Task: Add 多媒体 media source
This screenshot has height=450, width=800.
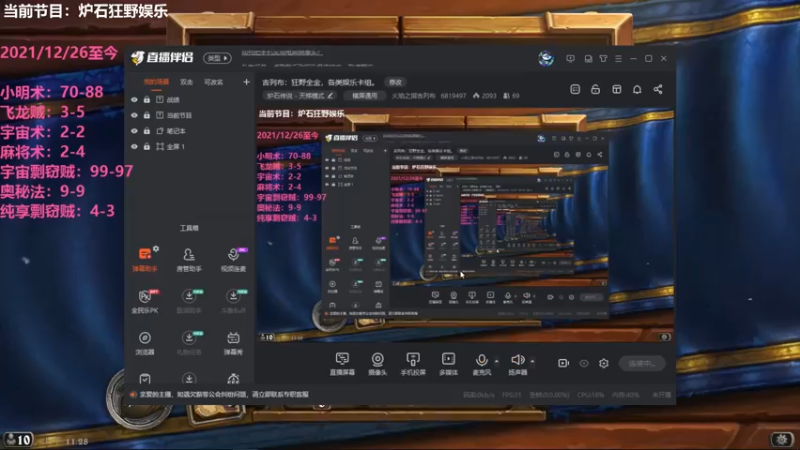Action: click(x=448, y=364)
